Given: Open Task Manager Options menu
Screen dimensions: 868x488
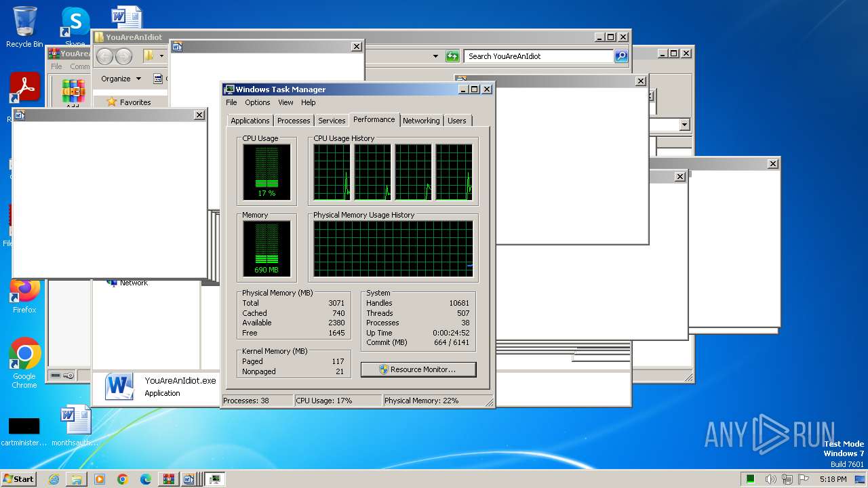Looking at the screenshot, I should (258, 102).
